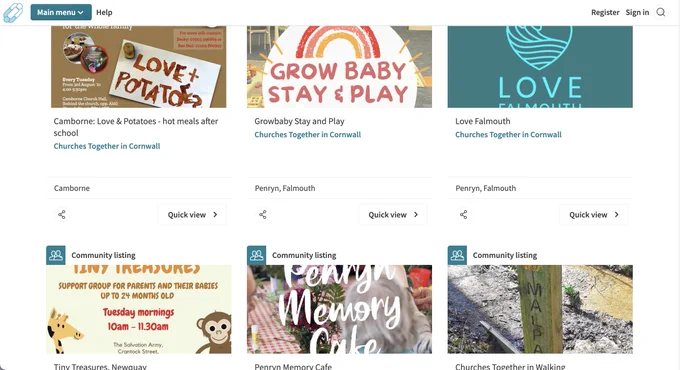Click community icon above Tiny Treasures card

[56, 255]
